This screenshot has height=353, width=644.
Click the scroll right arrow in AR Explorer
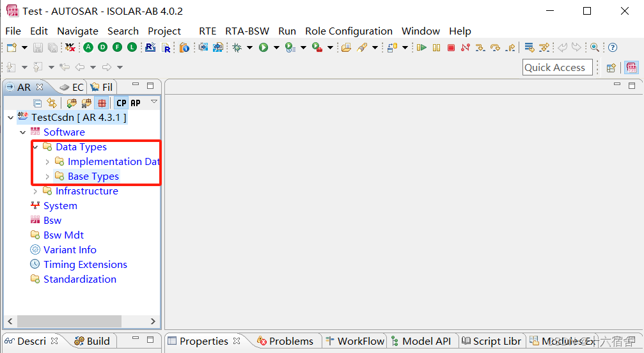click(x=153, y=321)
